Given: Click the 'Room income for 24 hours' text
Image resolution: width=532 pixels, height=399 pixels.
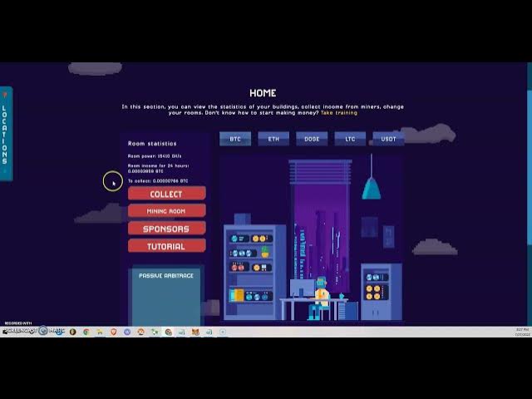Looking at the screenshot, I should (x=159, y=168).
